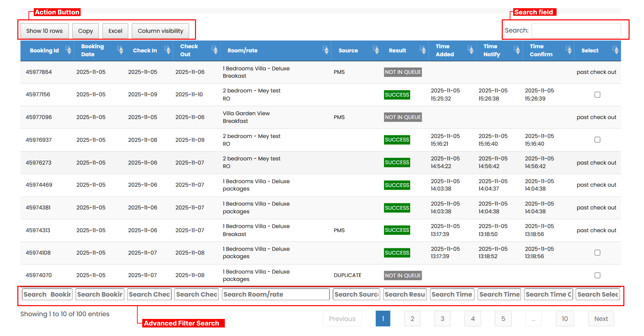Go to page 2
The width and height of the screenshot is (644, 336).
[412, 318]
